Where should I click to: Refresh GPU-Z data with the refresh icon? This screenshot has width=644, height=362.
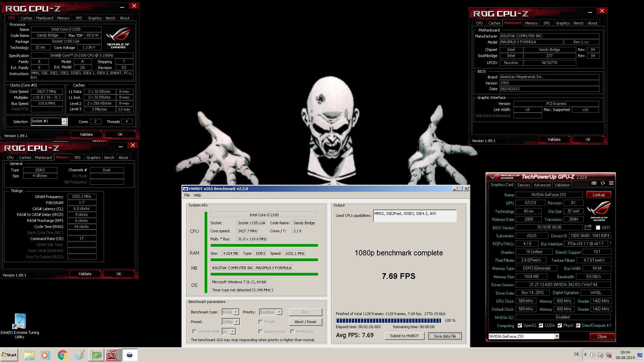(x=603, y=183)
